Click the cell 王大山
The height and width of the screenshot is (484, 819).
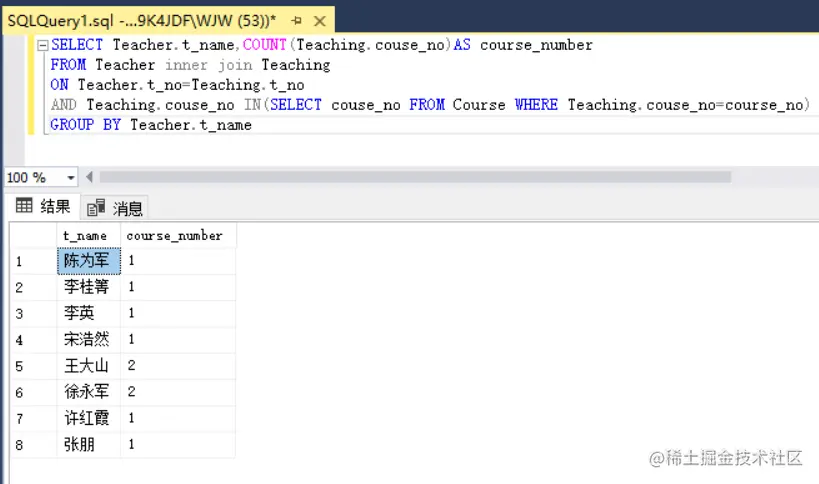[88, 365]
